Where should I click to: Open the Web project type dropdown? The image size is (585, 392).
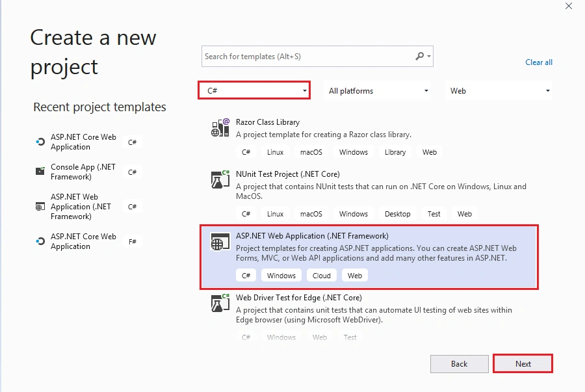(499, 90)
